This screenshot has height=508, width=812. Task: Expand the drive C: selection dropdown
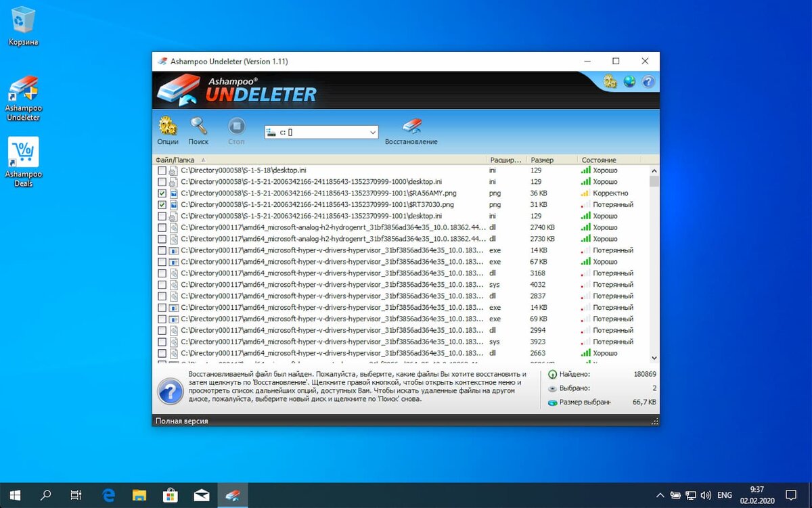(374, 133)
